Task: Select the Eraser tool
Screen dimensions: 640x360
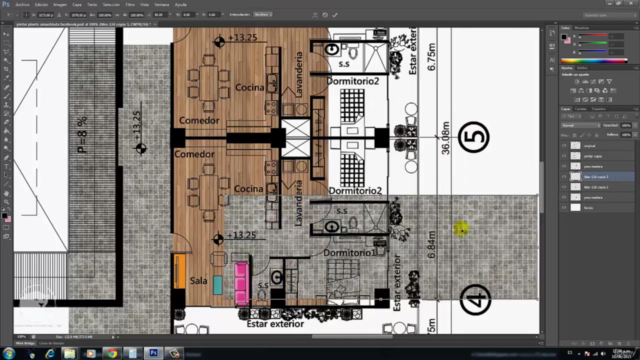Action: (6, 122)
